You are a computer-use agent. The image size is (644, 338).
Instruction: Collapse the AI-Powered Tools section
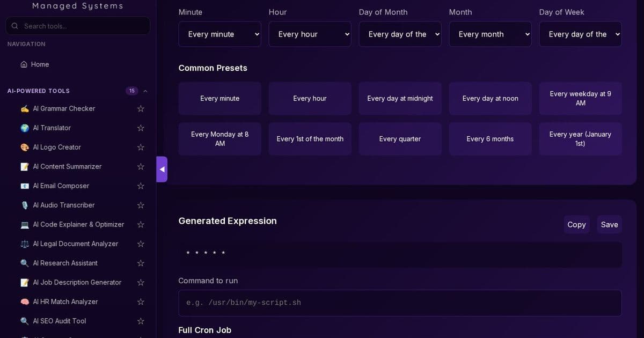click(145, 91)
